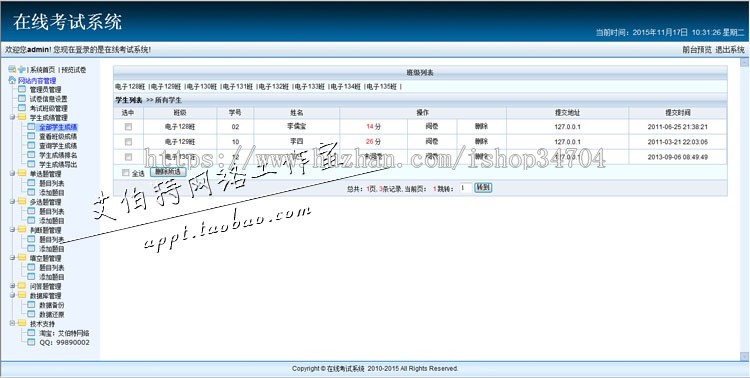This screenshot has width=750, height=378.
Task: Collapse the 判断题管理 tree node
Action: pyautogui.click(x=12, y=230)
